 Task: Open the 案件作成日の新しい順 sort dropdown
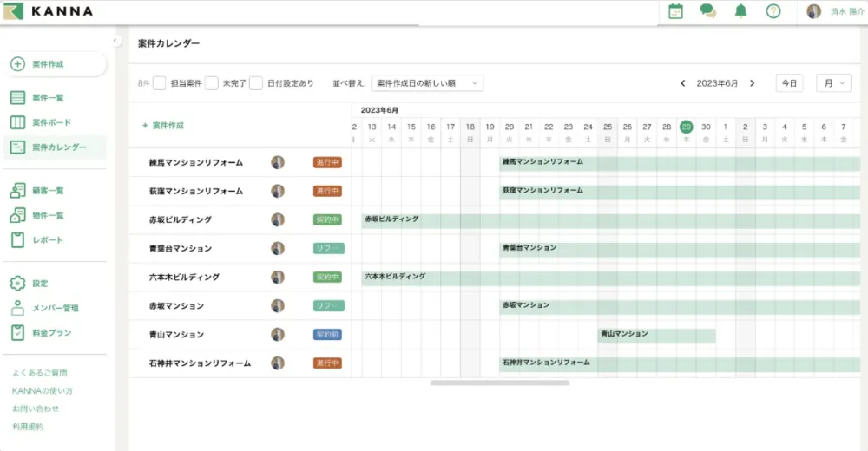(x=427, y=83)
